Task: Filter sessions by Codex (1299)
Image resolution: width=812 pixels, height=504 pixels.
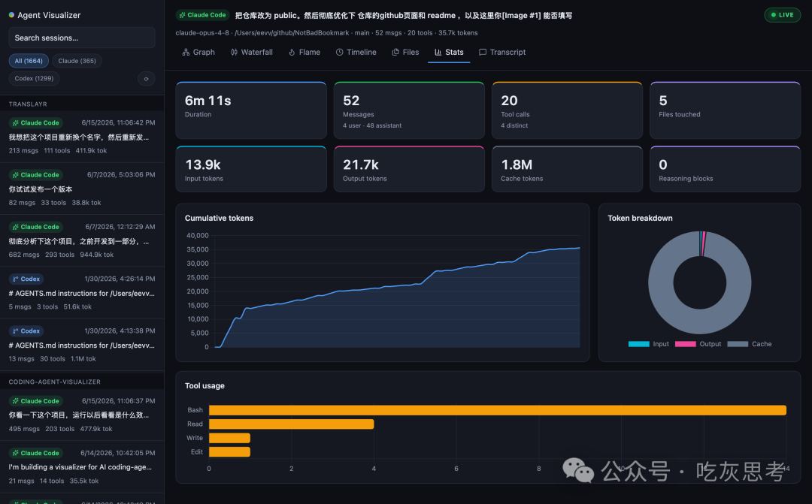Action: pyautogui.click(x=34, y=79)
